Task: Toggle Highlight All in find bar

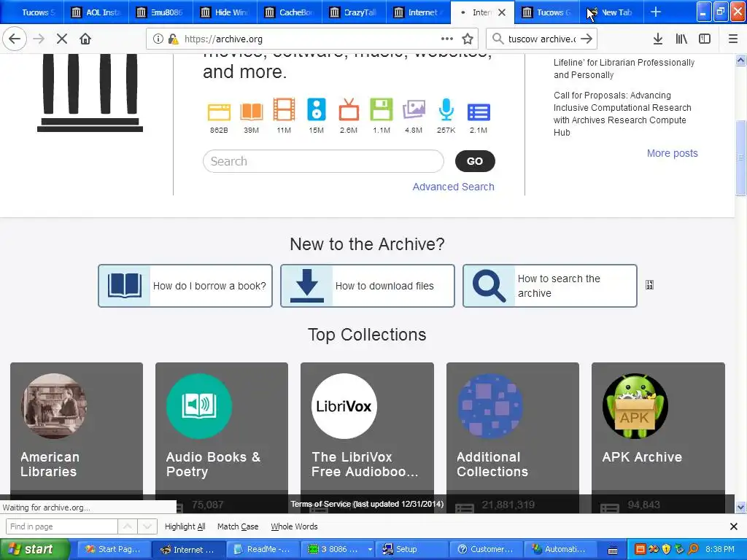Action: pos(185,526)
